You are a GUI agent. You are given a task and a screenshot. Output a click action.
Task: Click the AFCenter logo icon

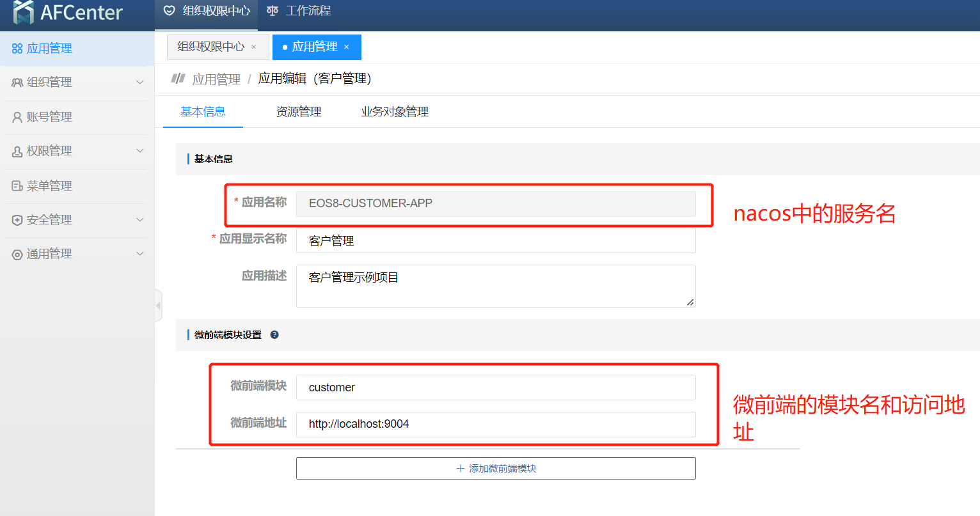pos(24,12)
